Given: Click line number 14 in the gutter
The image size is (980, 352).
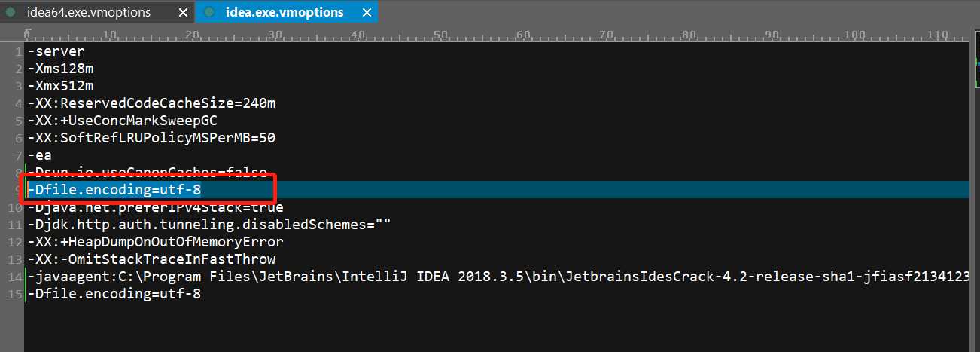Looking at the screenshot, I should (14, 277).
